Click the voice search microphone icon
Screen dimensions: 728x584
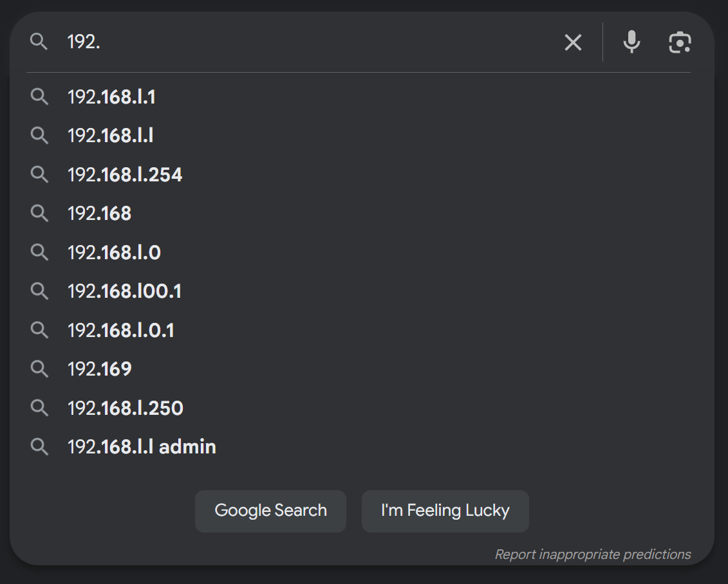click(x=631, y=42)
